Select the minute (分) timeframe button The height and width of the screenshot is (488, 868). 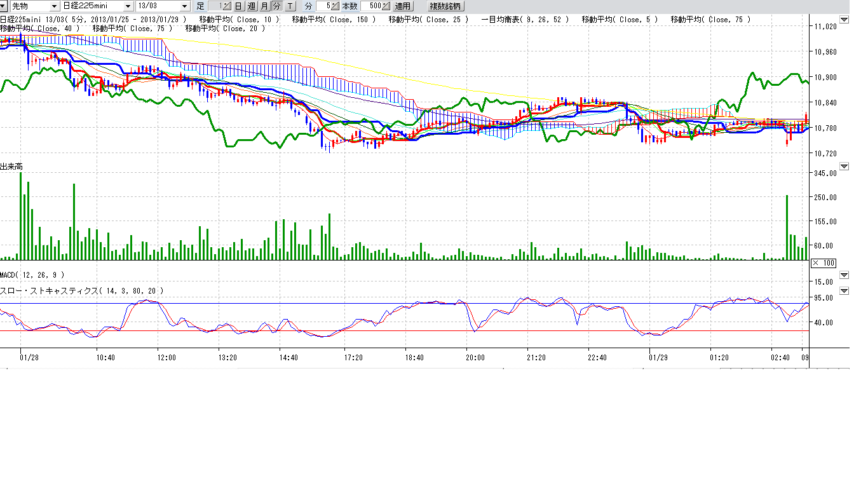(276, 6)
